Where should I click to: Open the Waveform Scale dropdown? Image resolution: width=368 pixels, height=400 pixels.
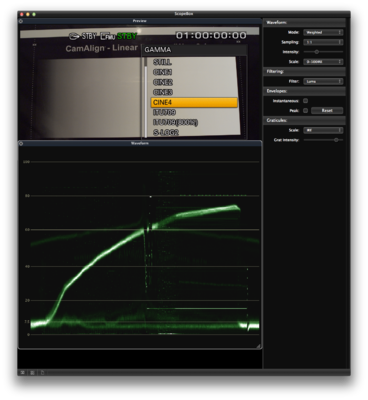tap(323, 62)
